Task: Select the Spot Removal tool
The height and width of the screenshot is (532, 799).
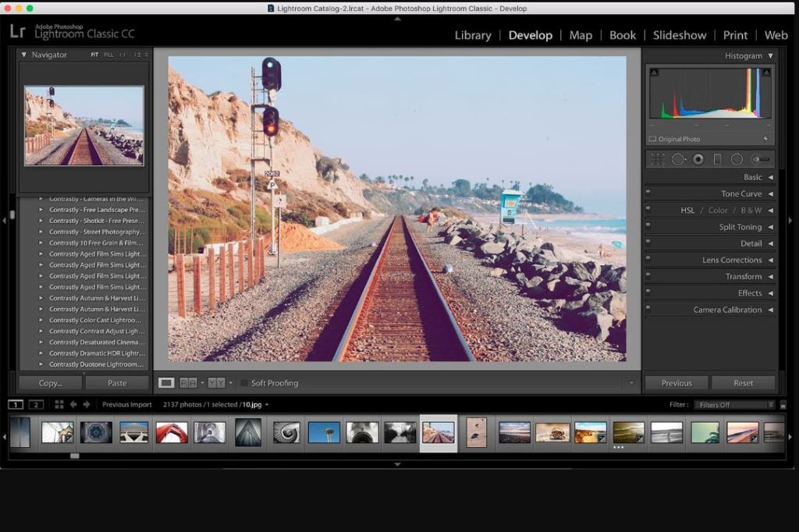Action: [678, 159]
